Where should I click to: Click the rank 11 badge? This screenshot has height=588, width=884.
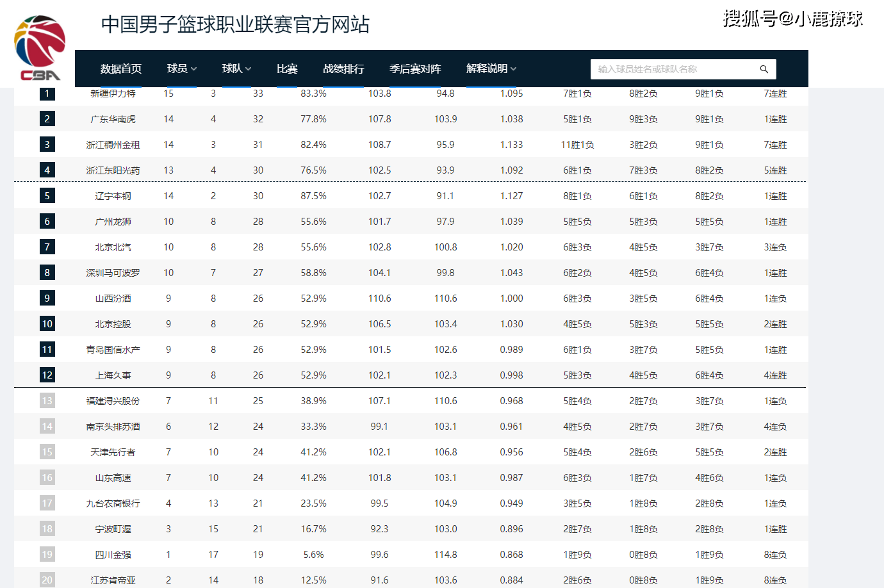(47, 349)
